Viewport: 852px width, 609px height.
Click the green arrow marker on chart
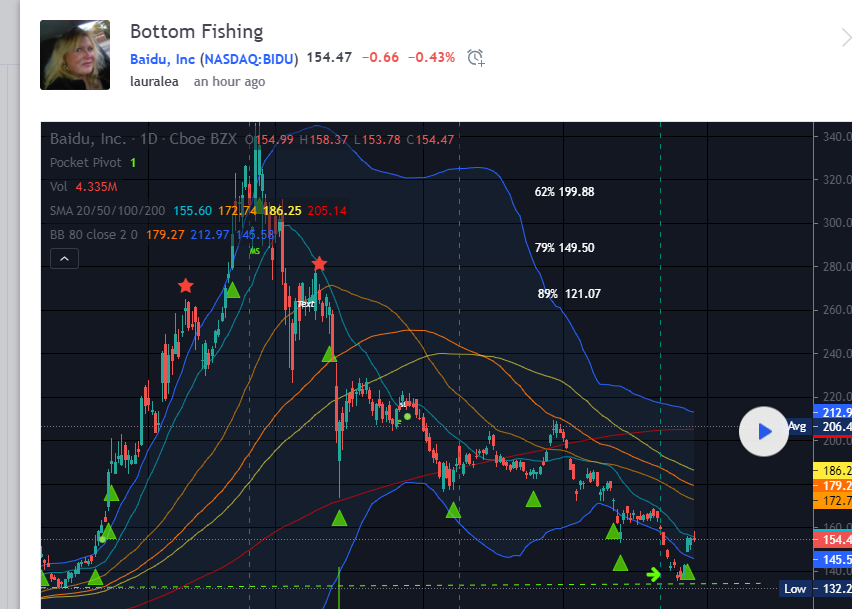(x=654, y=574)
